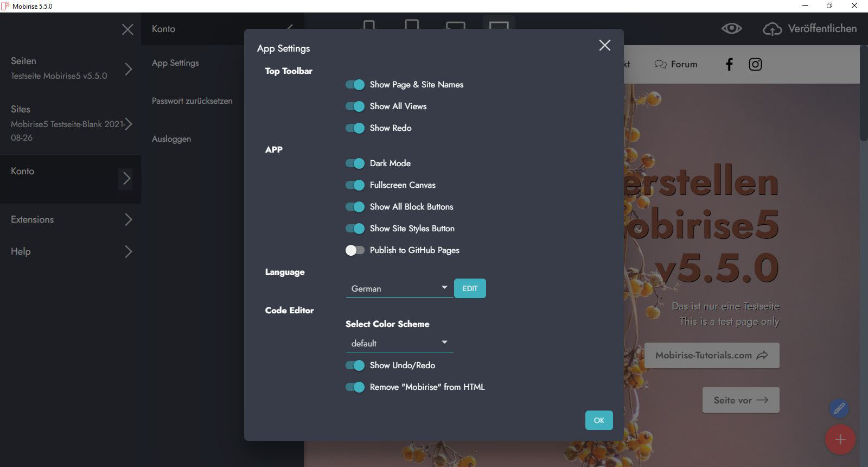Screen dimensions: 868x467
Task: Close the App Settings dialog with X
Action: click(604, 46)
